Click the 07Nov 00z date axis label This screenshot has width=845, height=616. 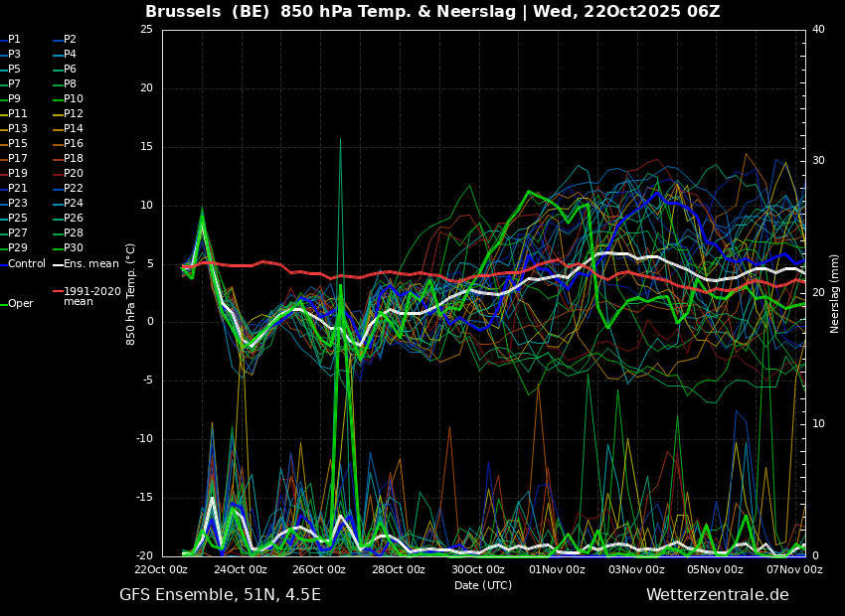pyautogui.click(x=794, y=569)
